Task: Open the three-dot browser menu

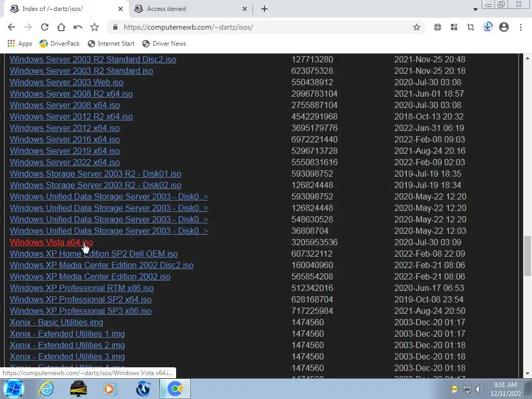Action: (x=521, y=27)
